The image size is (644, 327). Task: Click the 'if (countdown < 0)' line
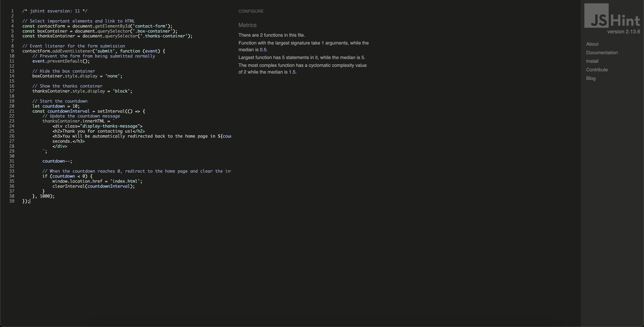coord(67,176)
